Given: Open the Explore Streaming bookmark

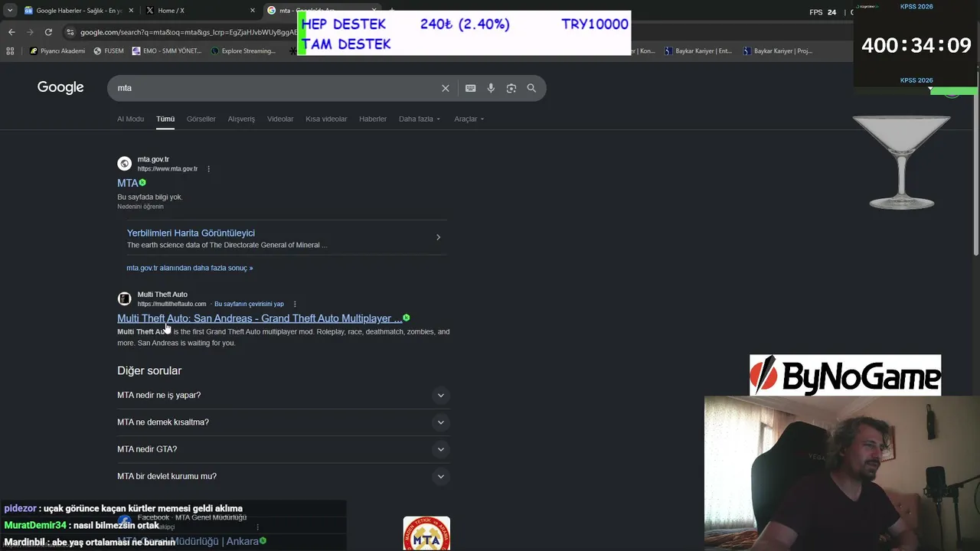Looking at the screenshot, I should coord(243,51).
